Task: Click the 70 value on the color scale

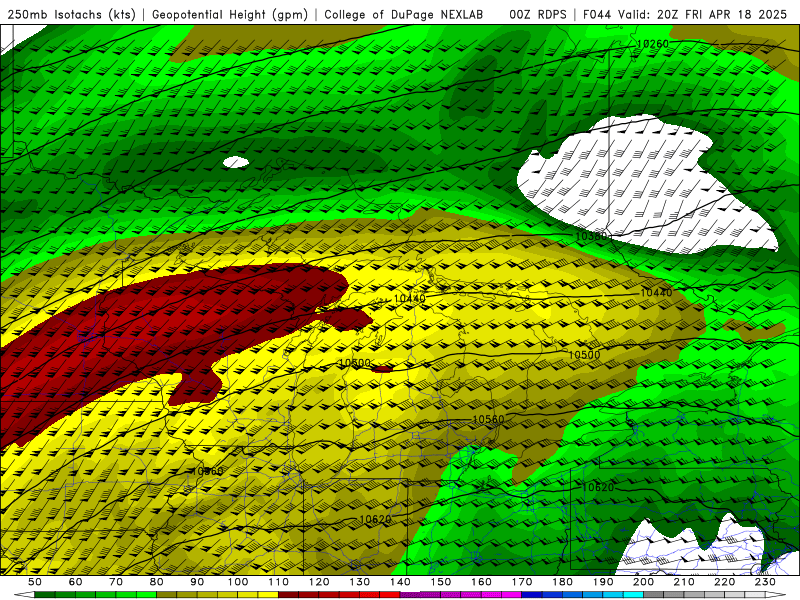Action: [x=116, y=582]
